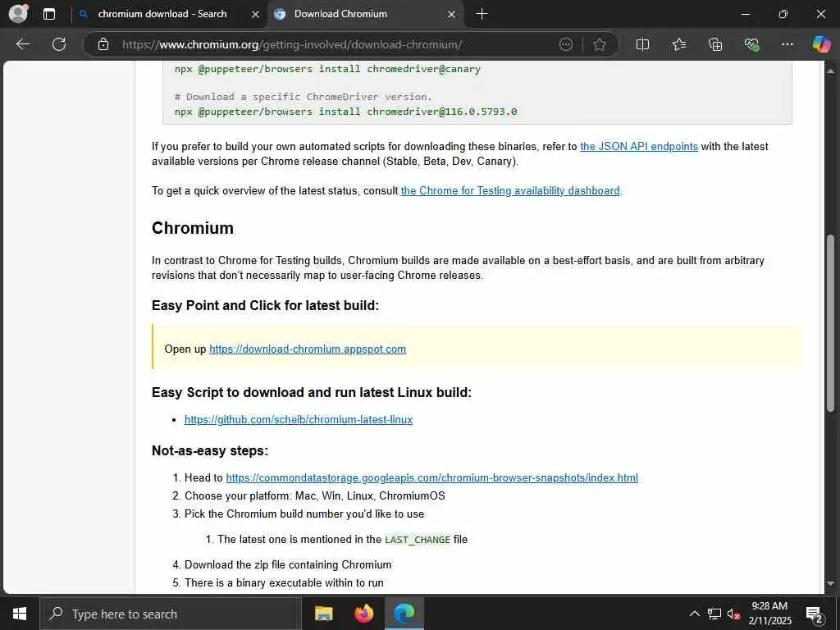
Task: Enable split screen view
Action: pyautogui.click(x=642, y=44)
